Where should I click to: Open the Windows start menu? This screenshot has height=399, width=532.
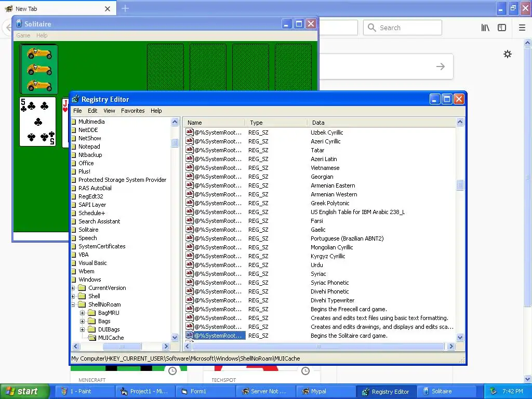[x=25, y=391]
